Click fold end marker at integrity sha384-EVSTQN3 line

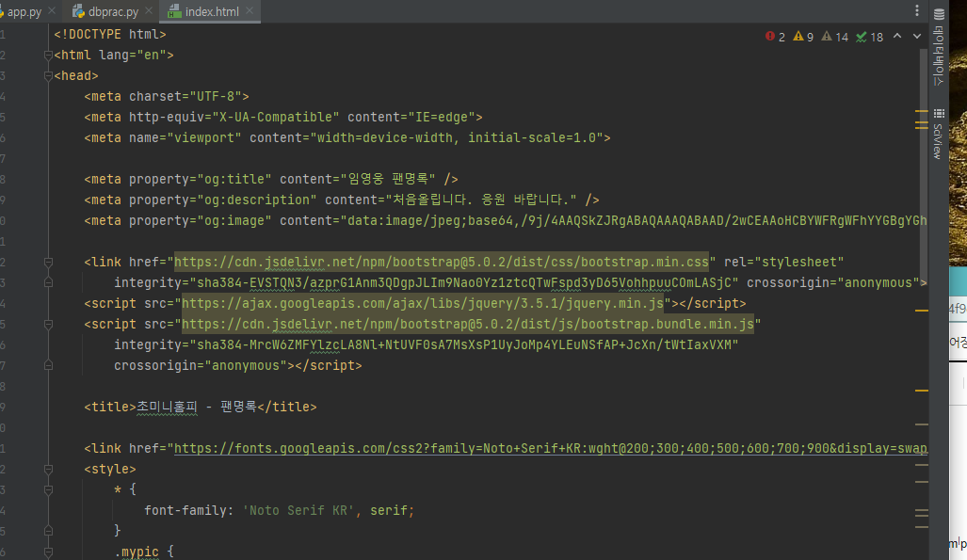click(x=48, y=283)
